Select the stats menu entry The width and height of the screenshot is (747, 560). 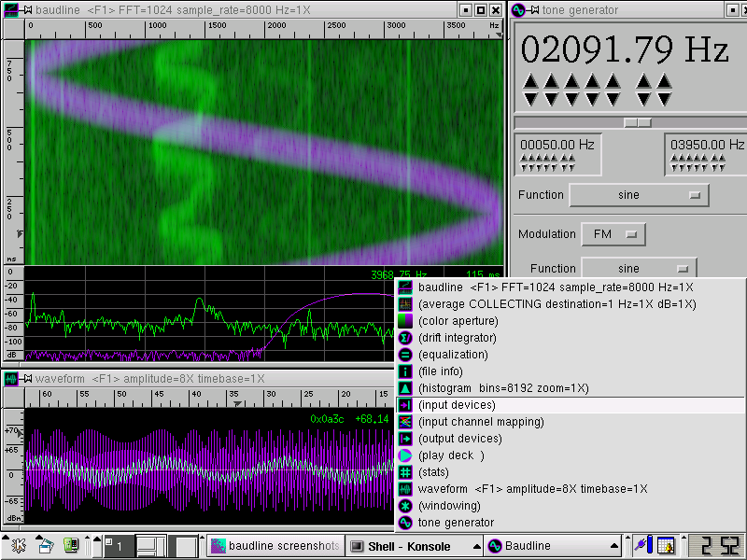click(x=434, y=472)
